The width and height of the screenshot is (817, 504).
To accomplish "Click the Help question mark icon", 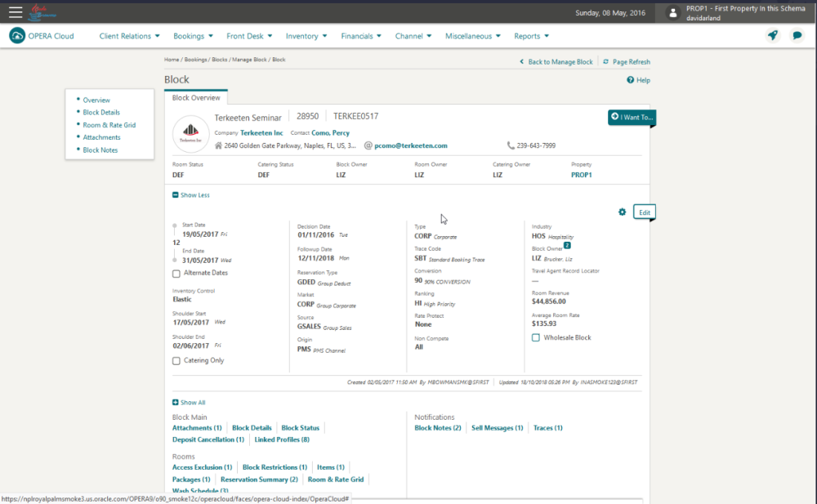I will click(631, 80).
